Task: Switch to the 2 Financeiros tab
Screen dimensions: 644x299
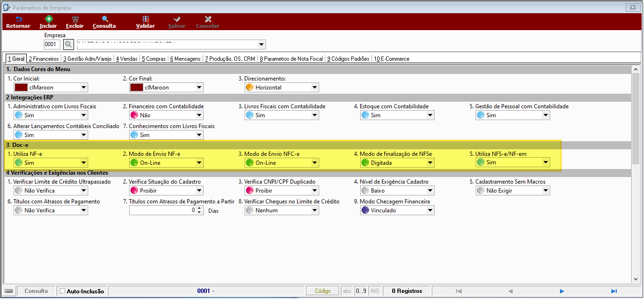Action: 44,59
